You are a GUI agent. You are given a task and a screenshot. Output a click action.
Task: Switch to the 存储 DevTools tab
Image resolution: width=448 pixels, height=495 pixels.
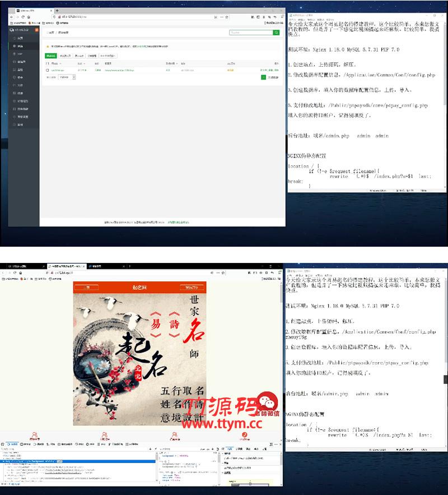(x=101, y=444)
